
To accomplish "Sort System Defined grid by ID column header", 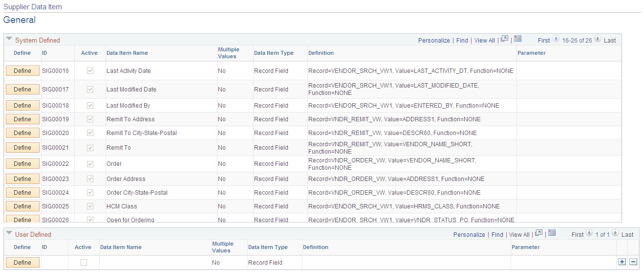I will pos(44,53).
